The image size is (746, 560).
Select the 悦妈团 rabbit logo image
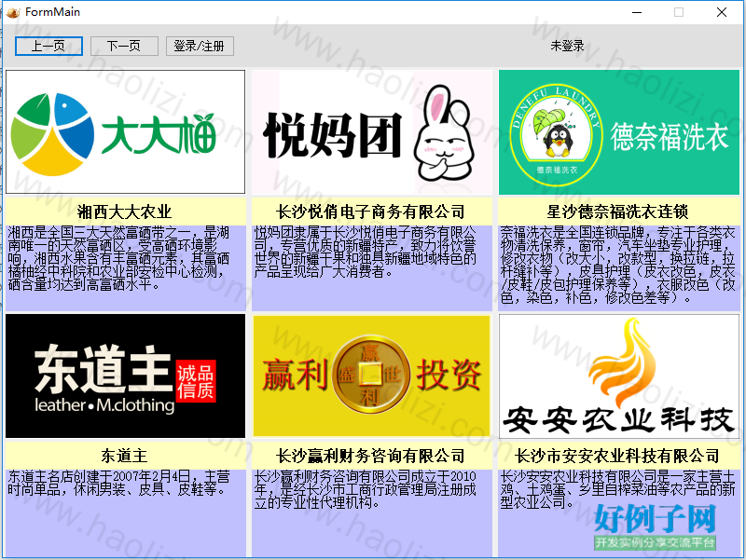point(372,131)
